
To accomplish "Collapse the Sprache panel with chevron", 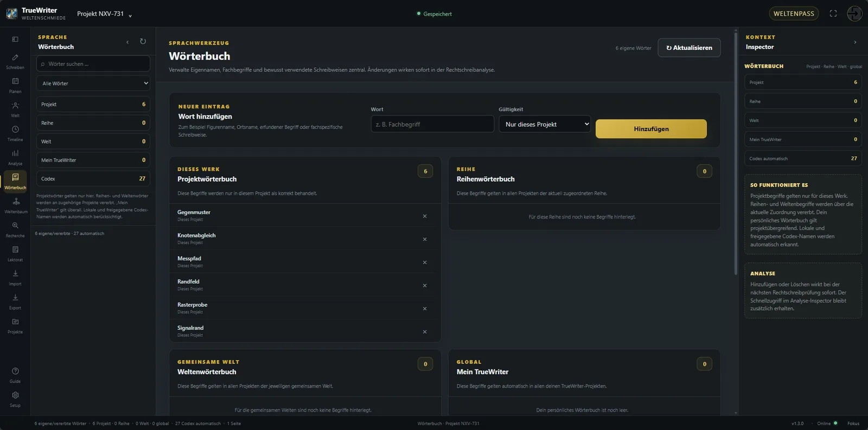I will tap(127, 42).
